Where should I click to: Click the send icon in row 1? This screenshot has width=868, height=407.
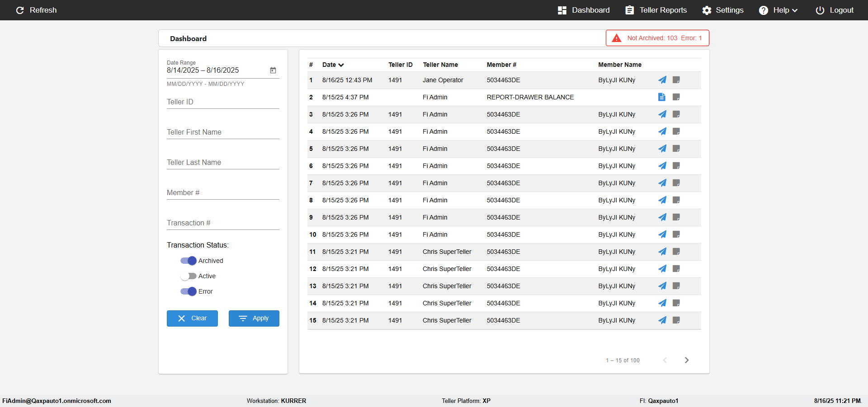pyautogui.click(x=662, y=80)
